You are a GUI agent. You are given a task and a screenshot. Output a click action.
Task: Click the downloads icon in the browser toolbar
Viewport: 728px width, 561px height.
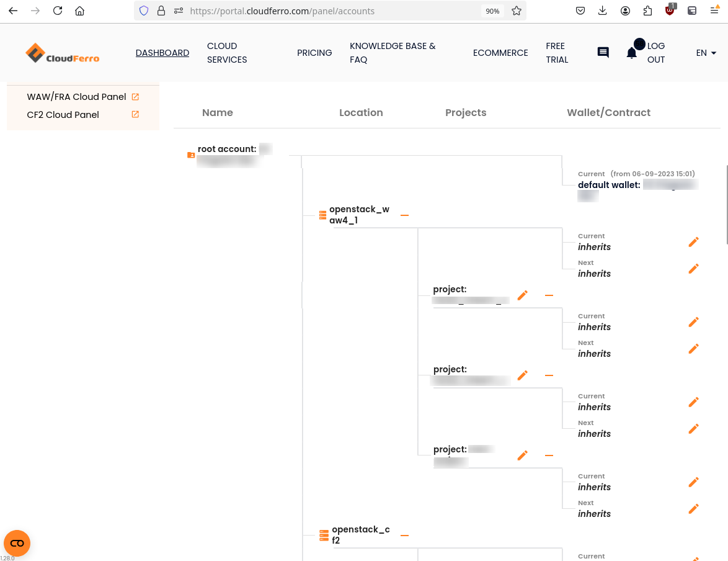(x=603, y=11)
